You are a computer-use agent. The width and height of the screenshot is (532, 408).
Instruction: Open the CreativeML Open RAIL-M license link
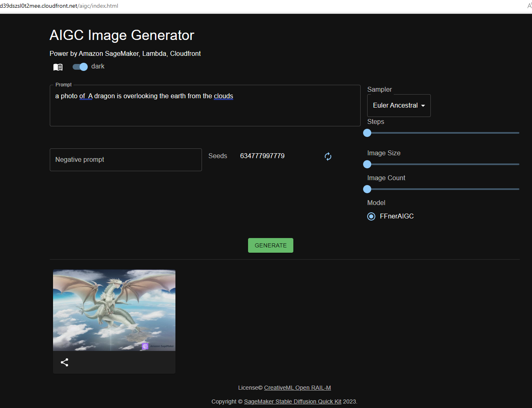click(297, 388)
